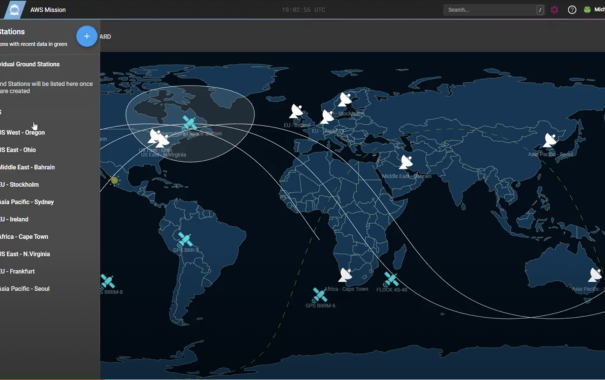Click the sun position marker on map

[114, 180]
